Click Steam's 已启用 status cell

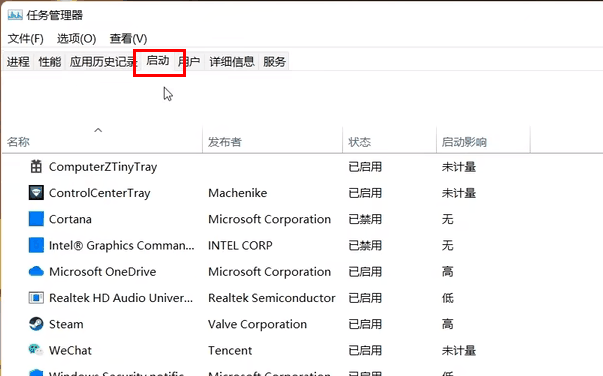coord(365,324)
